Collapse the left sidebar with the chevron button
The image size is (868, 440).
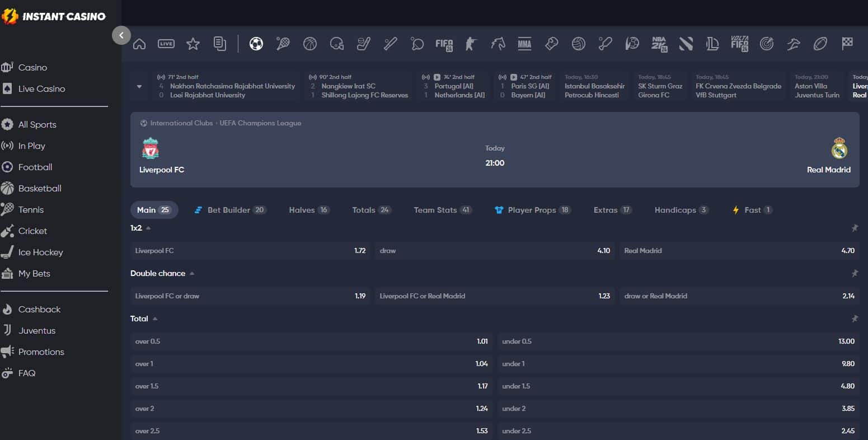point(121,35)
